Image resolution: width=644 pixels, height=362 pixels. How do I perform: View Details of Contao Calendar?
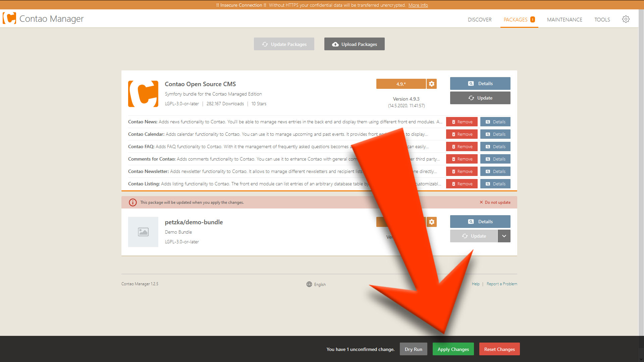click(x=495, y=134)
